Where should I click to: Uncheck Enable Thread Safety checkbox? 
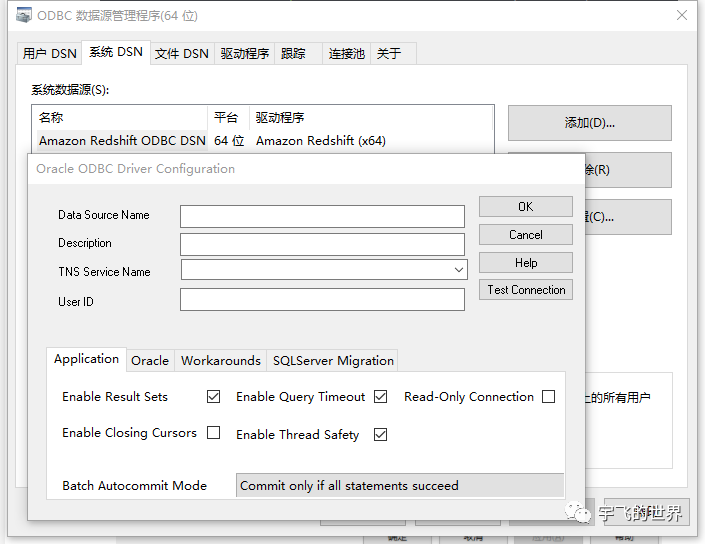point(380,434)
